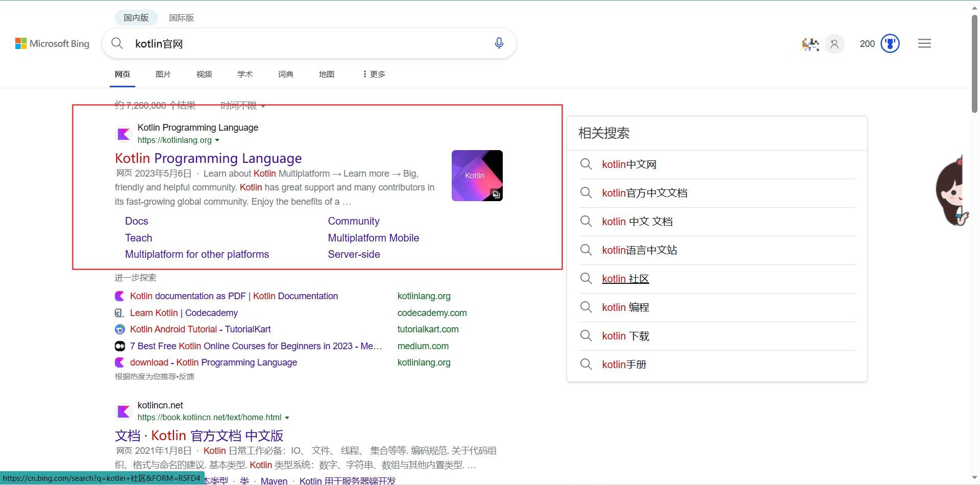Screen dimensions: 980x485
Task: Click the Medium favicon icon
Action: tap(119, 346)
